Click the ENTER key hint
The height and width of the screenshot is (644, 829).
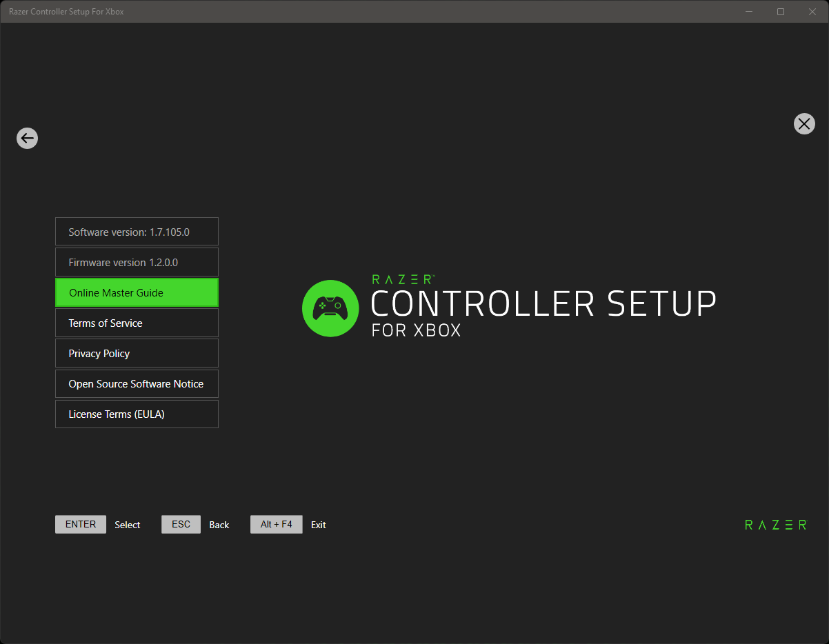pos(81,524)
